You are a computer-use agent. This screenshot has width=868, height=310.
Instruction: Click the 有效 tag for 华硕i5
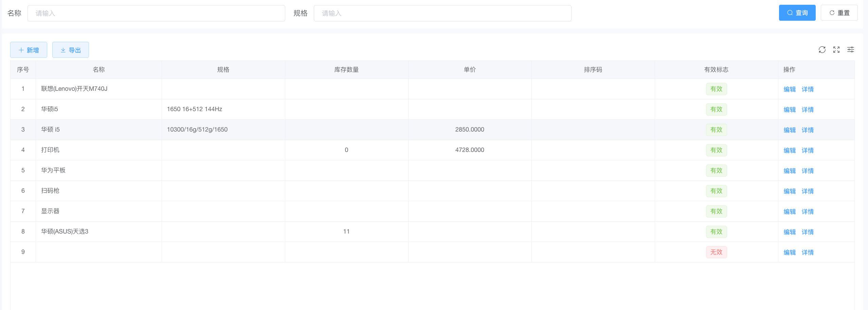pos(716,109)
